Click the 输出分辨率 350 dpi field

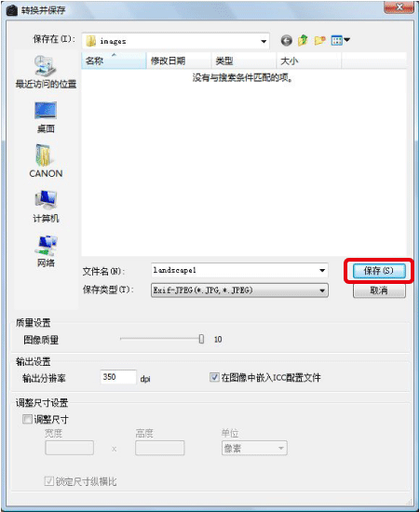(x=118, y=377)
